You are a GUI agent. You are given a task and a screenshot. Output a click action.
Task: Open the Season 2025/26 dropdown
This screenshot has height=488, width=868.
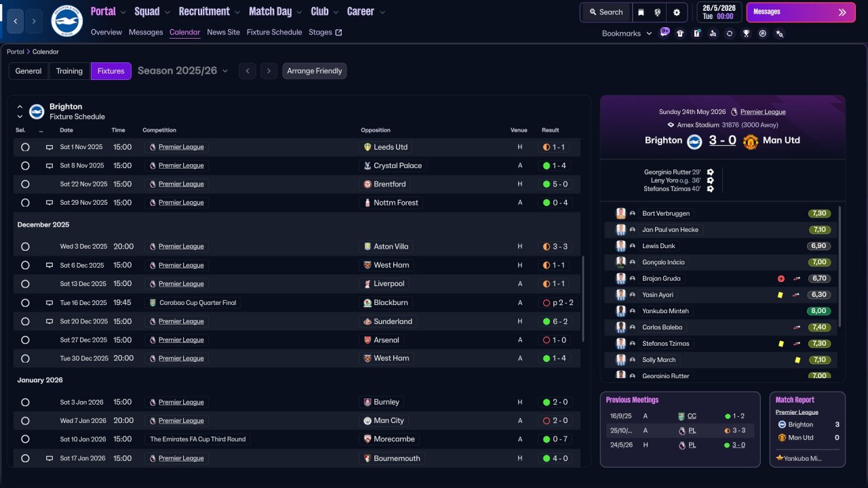tap(183, 70)
